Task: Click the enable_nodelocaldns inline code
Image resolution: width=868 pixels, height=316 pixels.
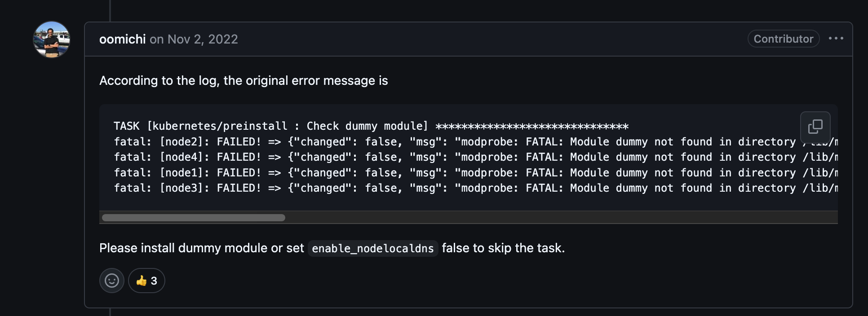Action: pyautogui.click(x=373, y=248)
